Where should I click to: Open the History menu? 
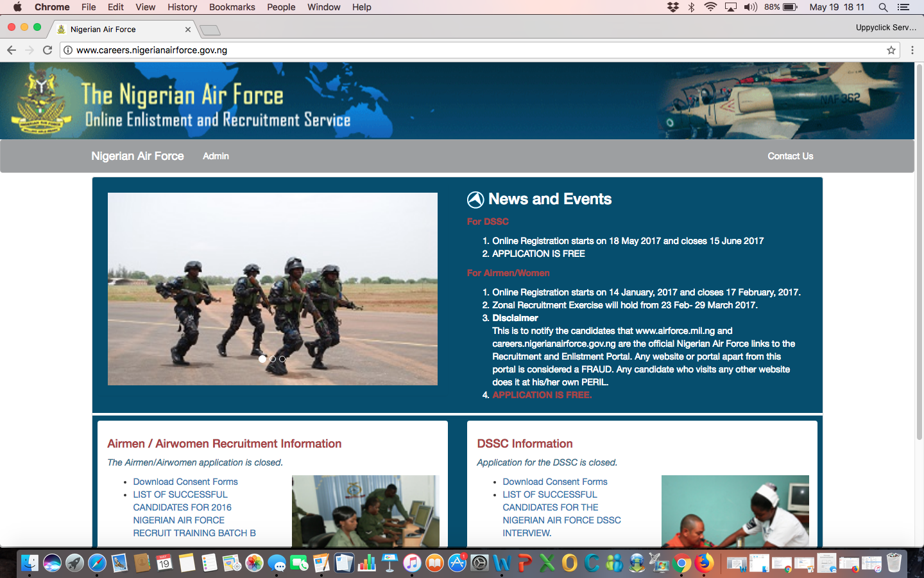point(182,7)
